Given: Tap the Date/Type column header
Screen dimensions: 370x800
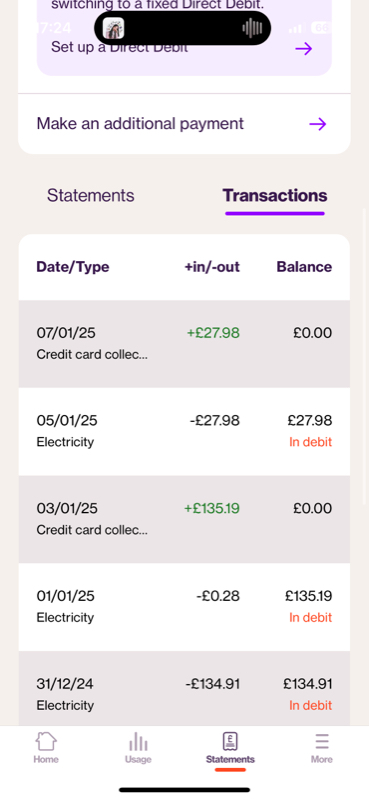Looking at the screenshot, I should (x=72, y=267).
